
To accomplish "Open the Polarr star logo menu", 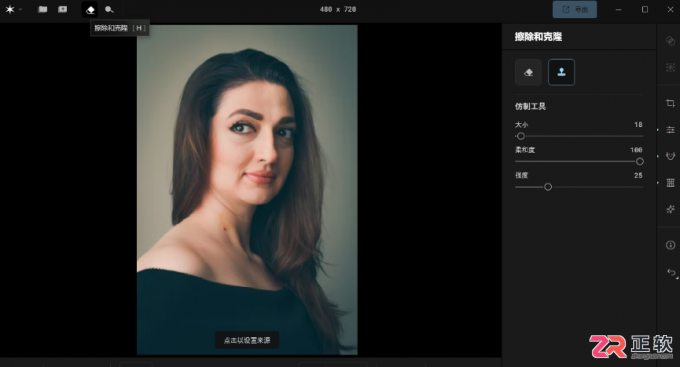I will (10, 10).
